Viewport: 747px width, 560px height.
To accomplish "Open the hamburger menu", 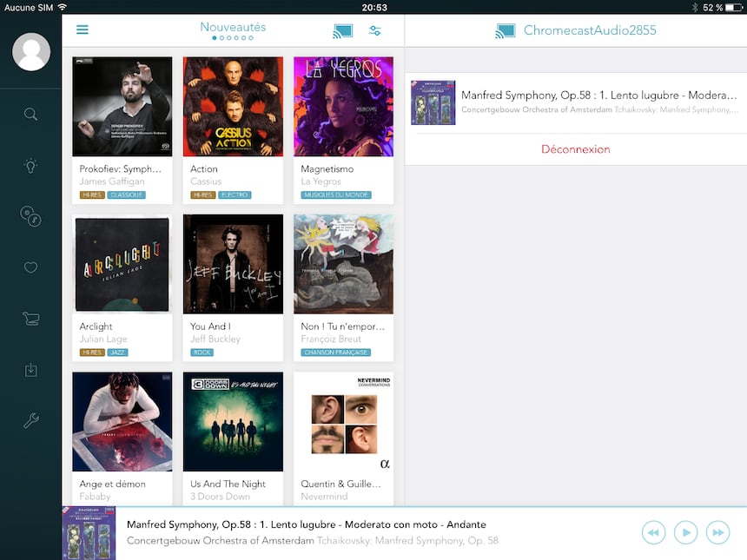I will (83, 30).
